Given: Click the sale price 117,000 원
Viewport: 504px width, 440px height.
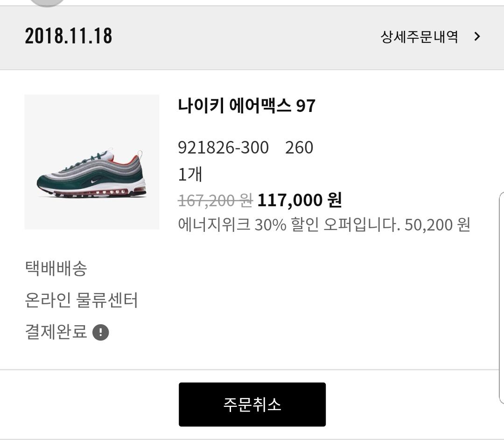Looking at the screenshot, I should (300, 200).
